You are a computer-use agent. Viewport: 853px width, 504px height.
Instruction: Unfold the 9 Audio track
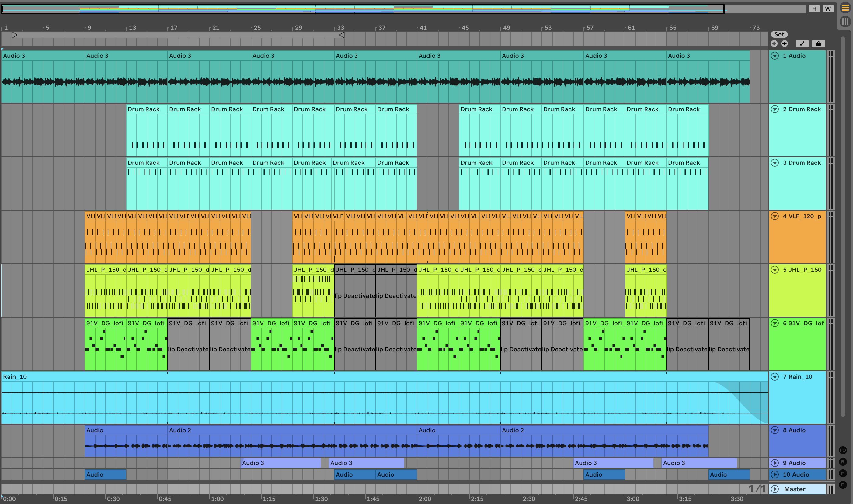pos(775,463)
